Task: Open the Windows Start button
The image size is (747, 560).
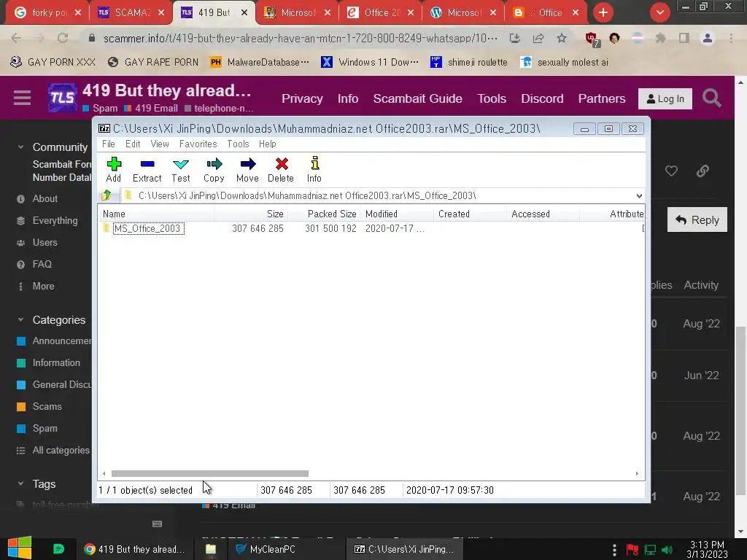Action: click(x=20, y=548)
